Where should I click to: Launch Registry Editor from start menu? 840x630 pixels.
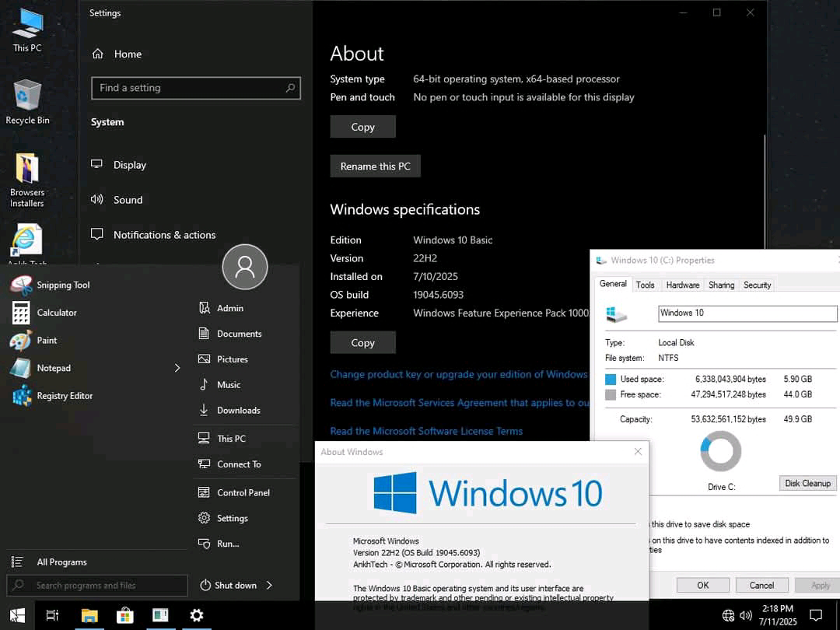coord(52,396)
